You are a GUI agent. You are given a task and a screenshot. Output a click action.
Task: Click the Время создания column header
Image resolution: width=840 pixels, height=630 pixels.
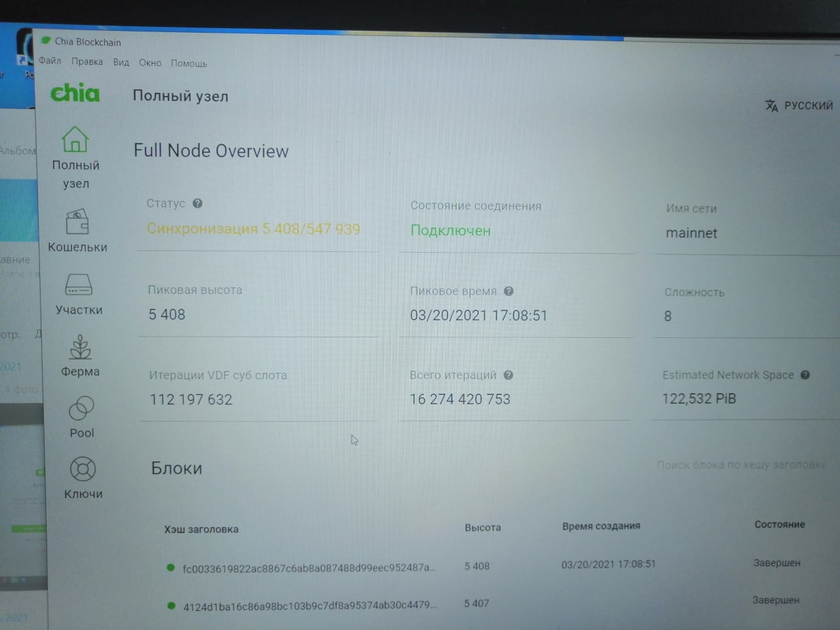(x=601, y=526)
